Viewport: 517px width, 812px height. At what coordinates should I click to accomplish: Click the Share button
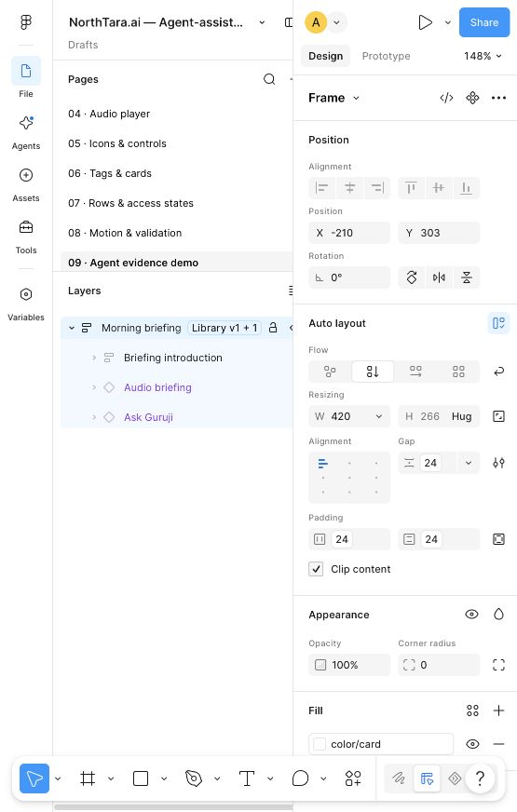[484, 22]
